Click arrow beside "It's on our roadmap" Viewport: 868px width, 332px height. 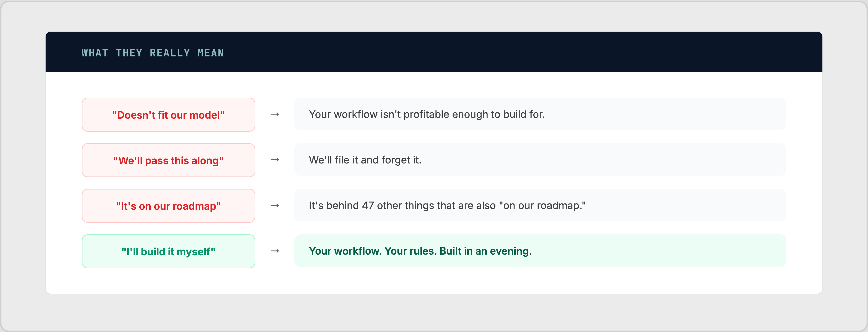coord(275,205)
